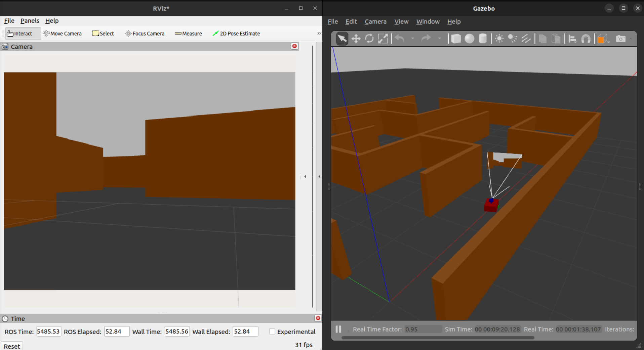Pick the rotate mode tool in Gazebo

tap(369, 39)
